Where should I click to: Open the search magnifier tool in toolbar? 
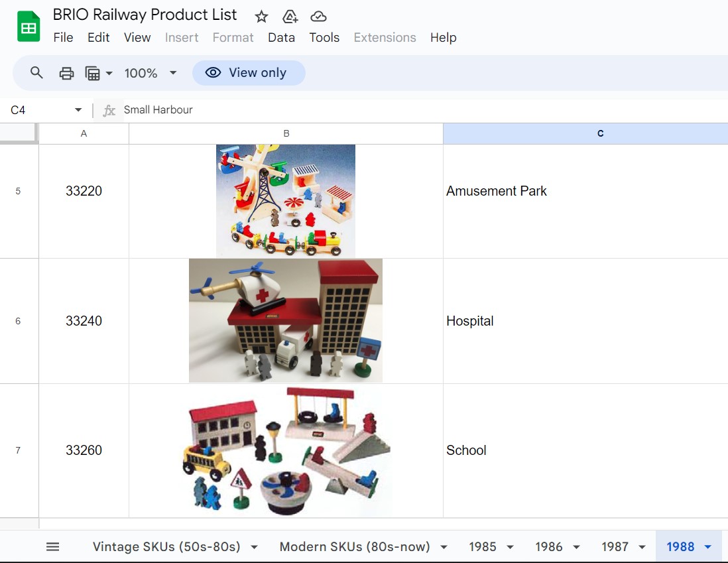point(36,73)
